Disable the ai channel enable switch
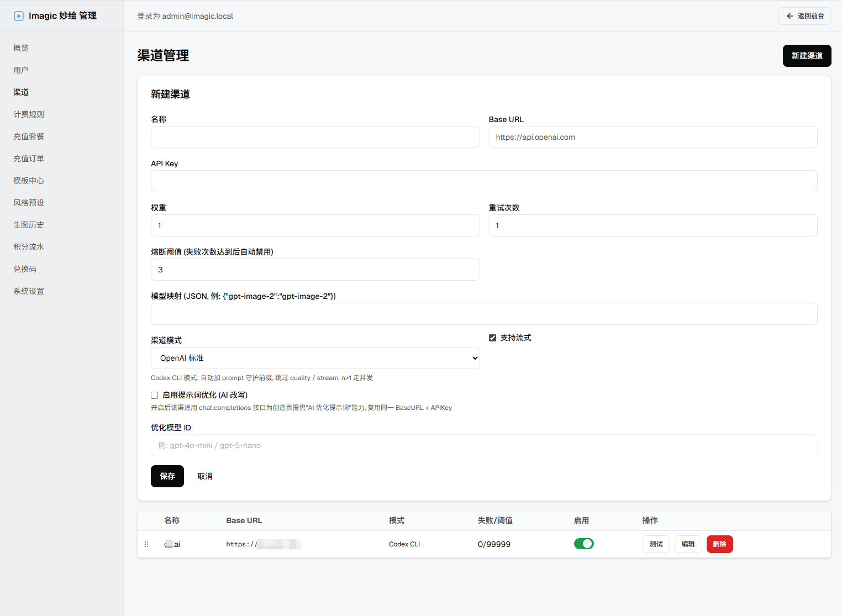 [x=584, y=544]
